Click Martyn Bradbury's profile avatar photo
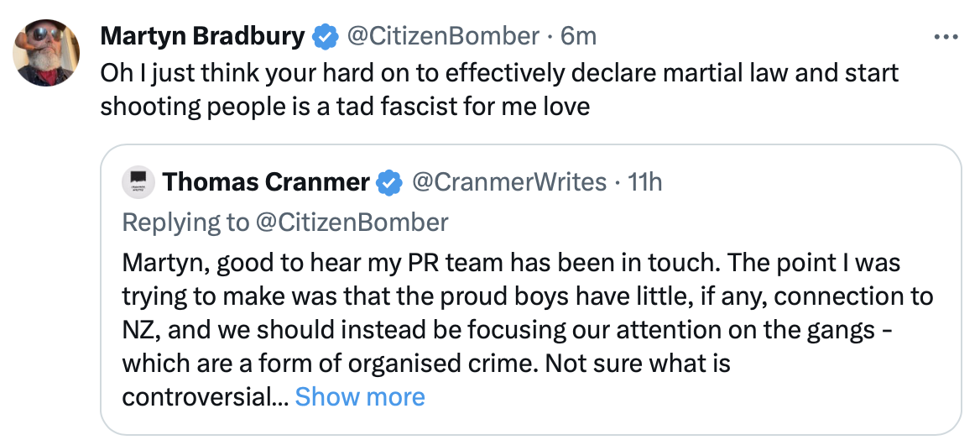This screenshot has width=980, height=440. [x=47, y=53]
